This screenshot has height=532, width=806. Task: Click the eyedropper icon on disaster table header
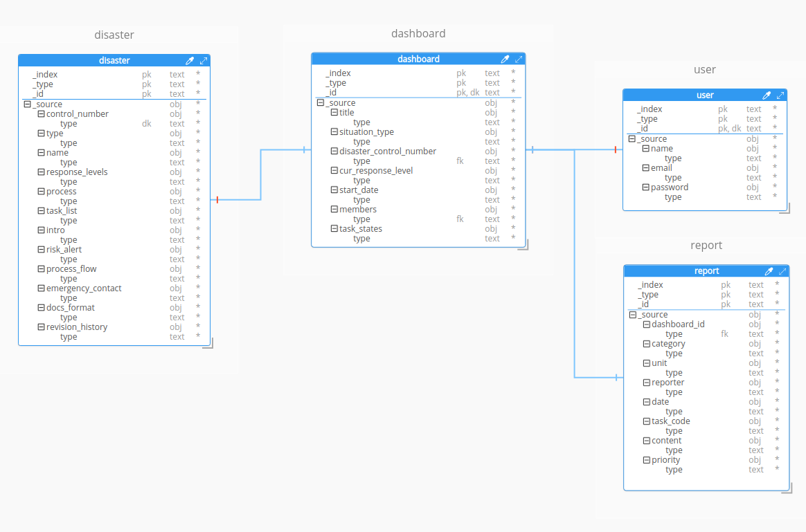190,60
